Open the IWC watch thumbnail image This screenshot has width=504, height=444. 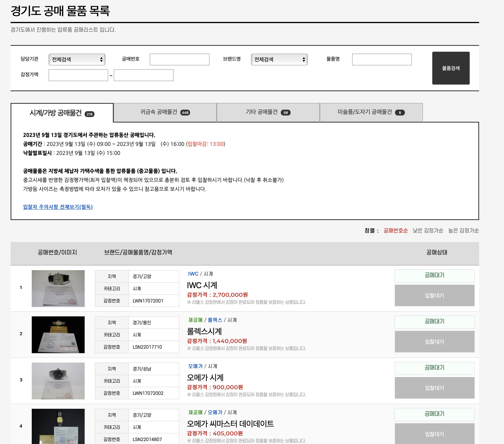[x=58, y=288]
